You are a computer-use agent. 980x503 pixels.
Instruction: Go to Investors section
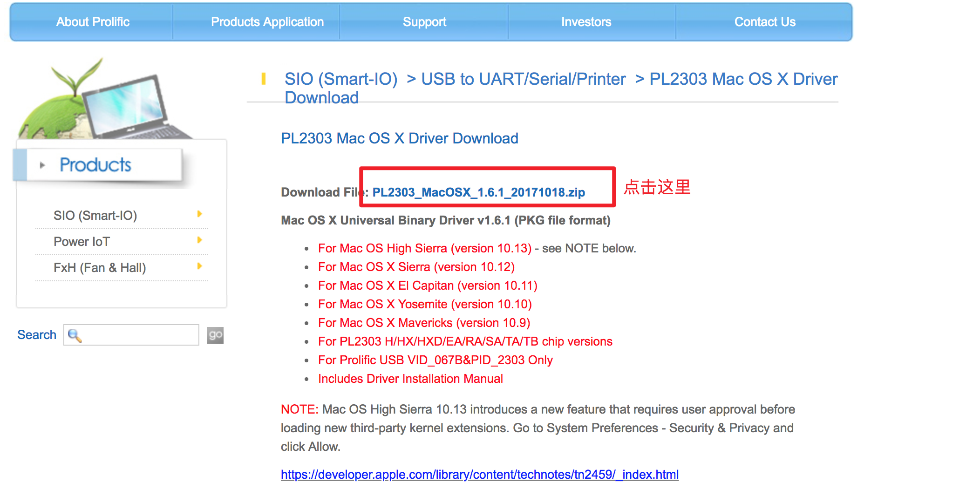pyautogui.click(x=586, y=22)
